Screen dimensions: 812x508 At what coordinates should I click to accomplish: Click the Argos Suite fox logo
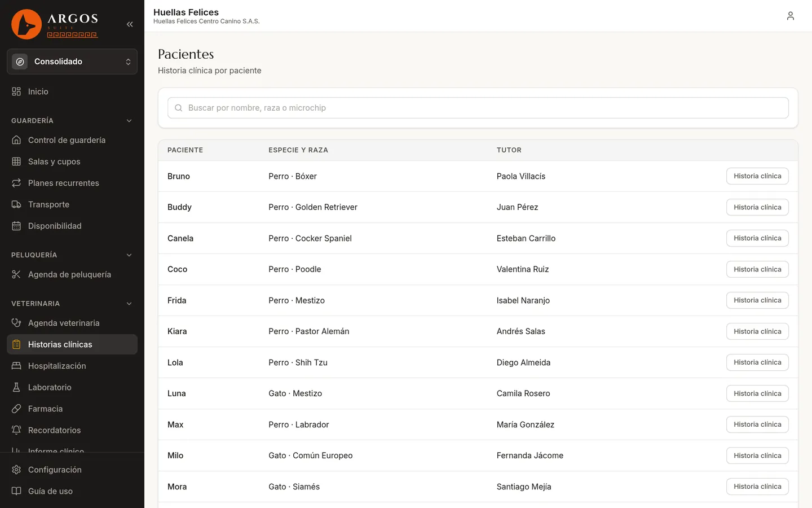pyautogui.click(x=27, y=24)
